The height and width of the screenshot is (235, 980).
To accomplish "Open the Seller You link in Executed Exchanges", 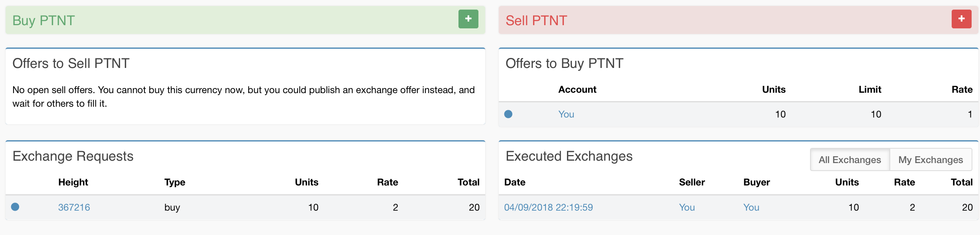I will coord(687,207).
